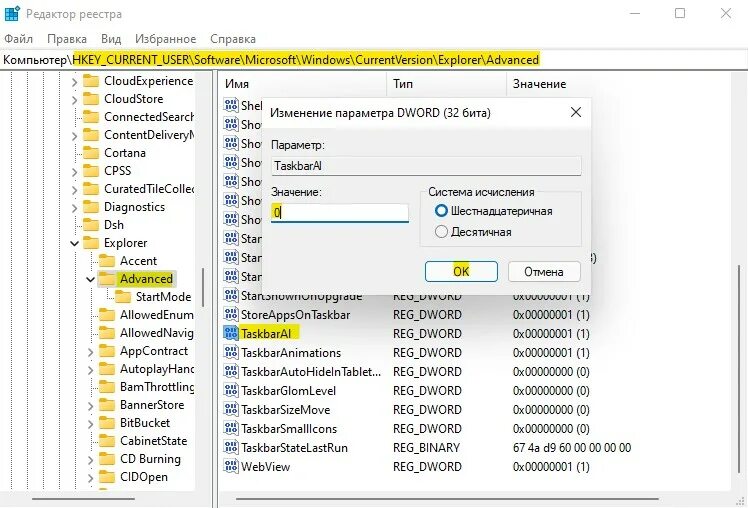Viewport: 748px width, 508px height.
Task: Click the BitBucket folder icon
Action: pyautogui.click(x=107, y=423)
